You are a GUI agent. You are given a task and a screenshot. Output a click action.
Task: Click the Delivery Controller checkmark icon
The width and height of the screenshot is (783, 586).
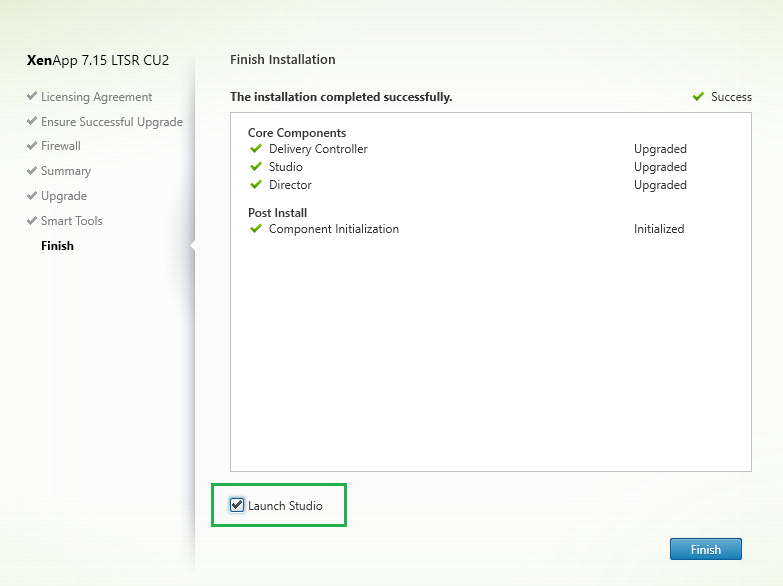tap(256, 149)
